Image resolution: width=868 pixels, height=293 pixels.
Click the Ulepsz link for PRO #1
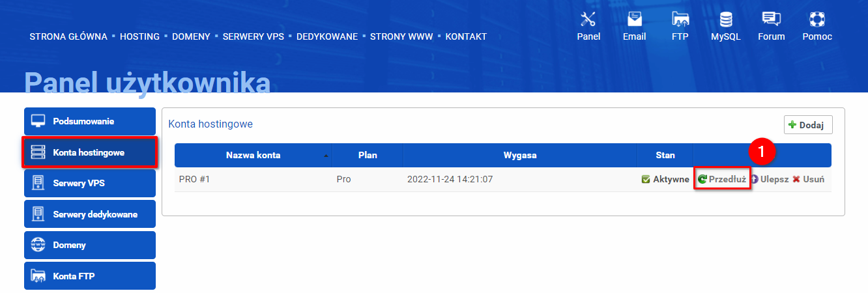pos(769,179)
